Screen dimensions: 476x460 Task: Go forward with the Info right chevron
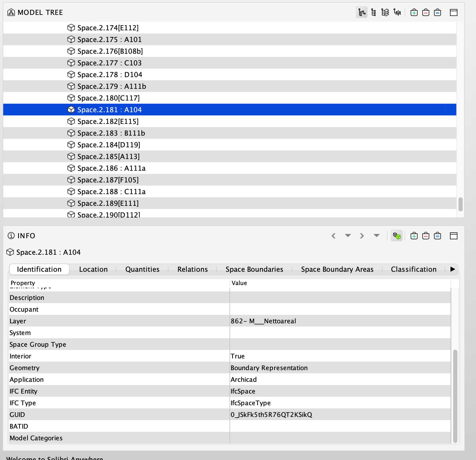coord(362,236)
